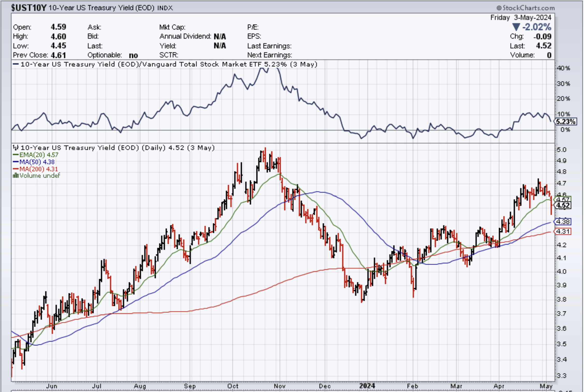Click the blue 4.38 MA(50) price tag
Image resolution: width=584 pixels, height=392 pixels.
coord(563,222)
